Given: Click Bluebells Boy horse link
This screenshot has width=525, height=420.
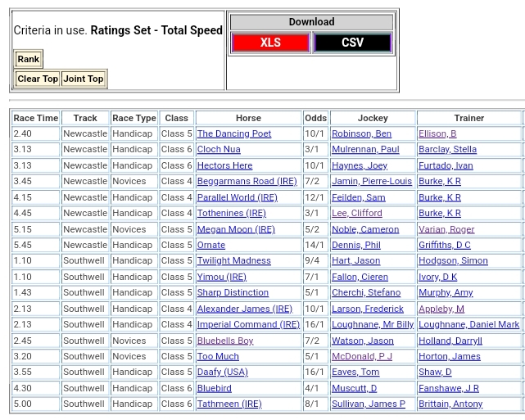Looking at the screenshot, I should click(225, 341).
